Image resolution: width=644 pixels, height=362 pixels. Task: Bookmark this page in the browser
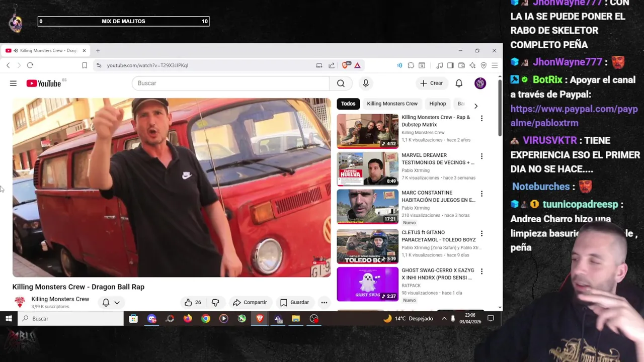pyautogui.click(x=85, y=65)
